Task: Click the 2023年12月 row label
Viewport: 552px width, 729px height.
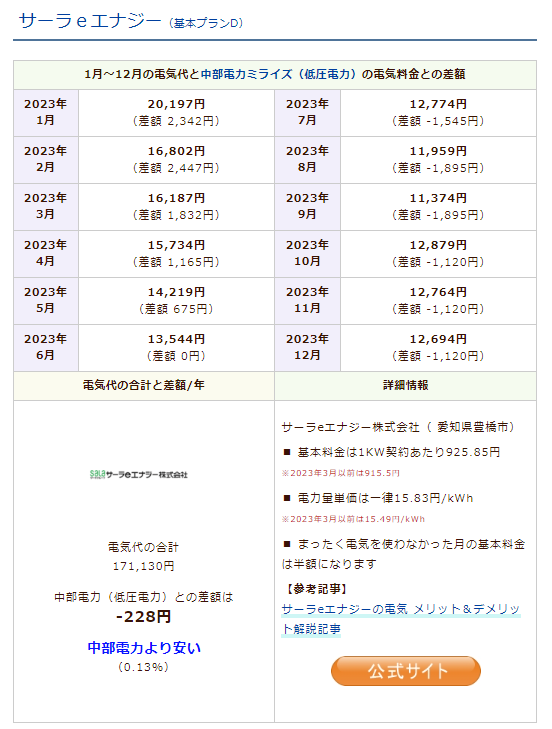Action: pos(307,347)
